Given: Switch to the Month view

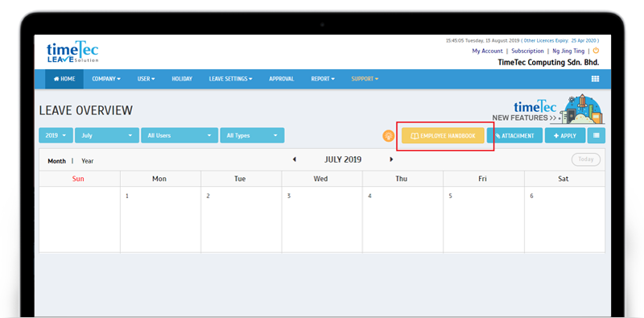Looking at the screenshot, I should 56,161.
